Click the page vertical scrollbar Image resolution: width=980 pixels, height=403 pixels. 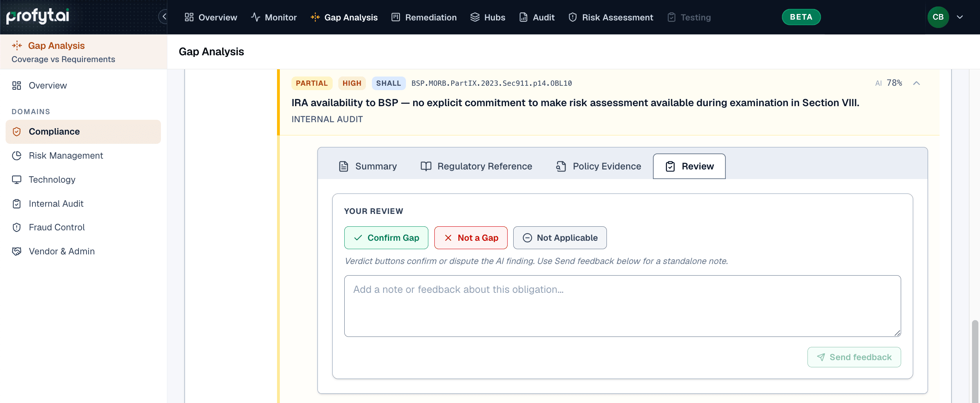tap(975, 361)
